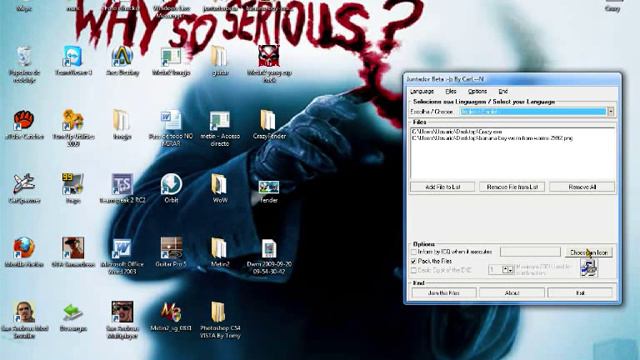This screenshot has width=640, height=360.
Task: Launch the San Andreas Multiplayer shortcut
Action: click(122, 312)
